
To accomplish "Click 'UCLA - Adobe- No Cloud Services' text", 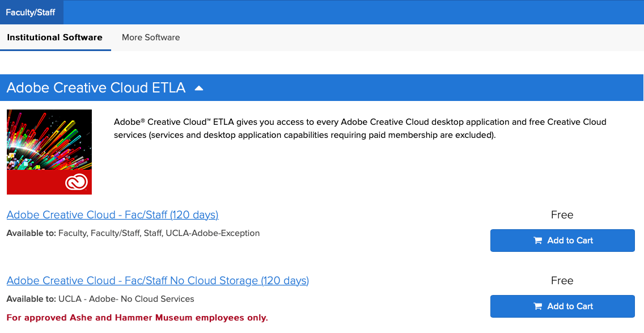I will (x=126, y=299).
